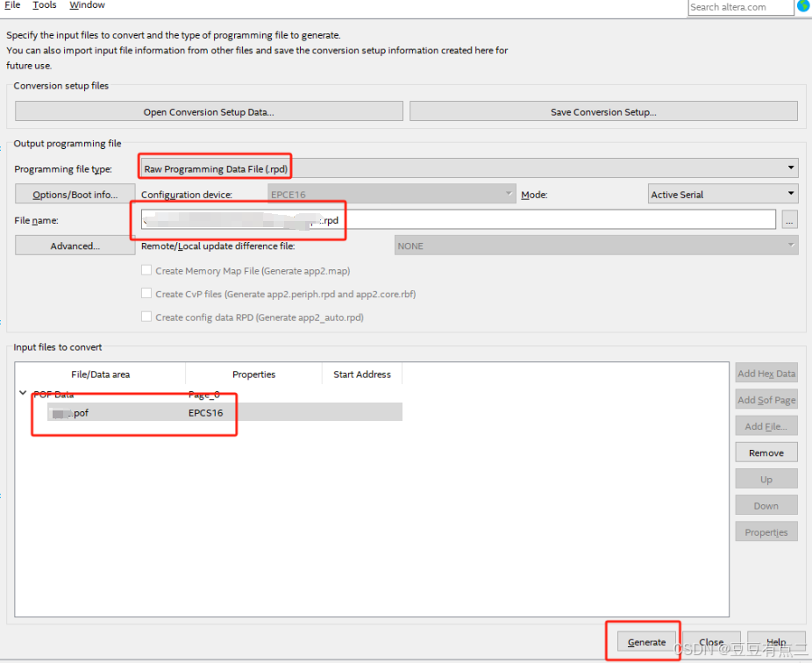This screenshot has width=812, height=663.
Task: Open the Mode dropdown showing Active Serial
Action: click(x=723, y=194)
